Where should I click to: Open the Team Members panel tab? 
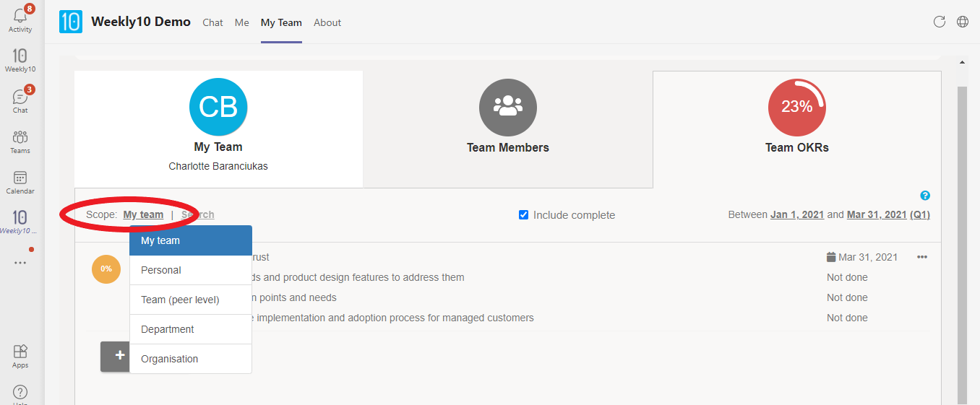tap(508, 129)
